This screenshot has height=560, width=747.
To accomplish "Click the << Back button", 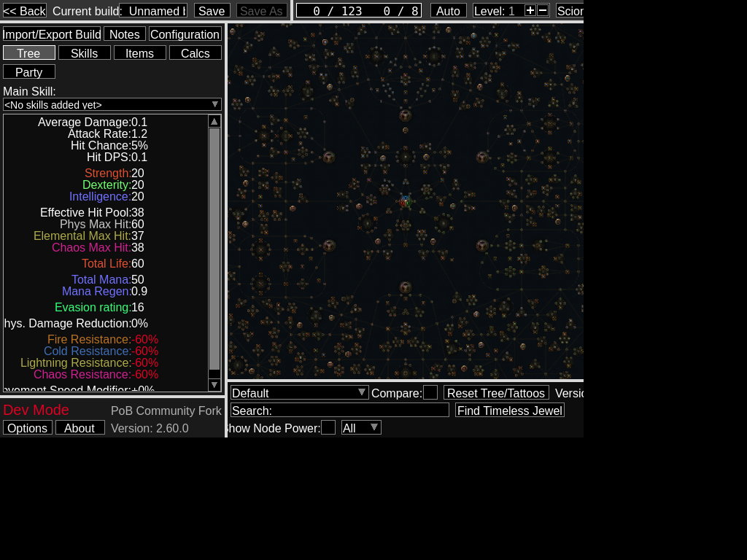I will pyautogui.click(x=25, y=10).
